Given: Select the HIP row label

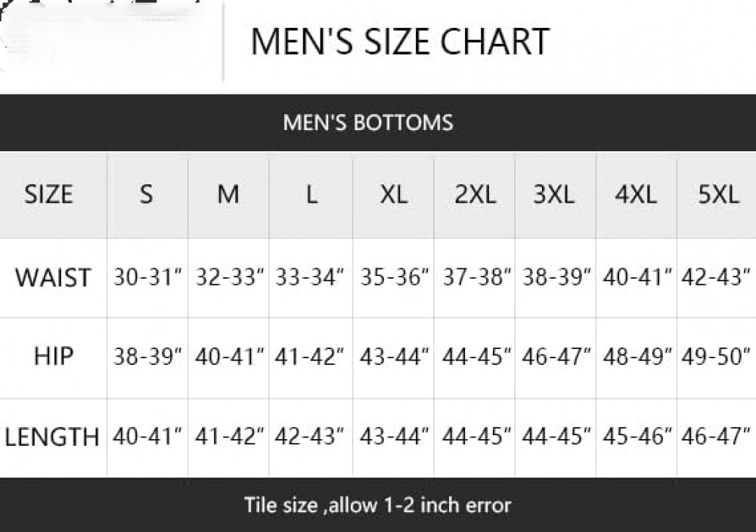Looking at the screenshot, I should pyautogui.click(x=53, y=356).
